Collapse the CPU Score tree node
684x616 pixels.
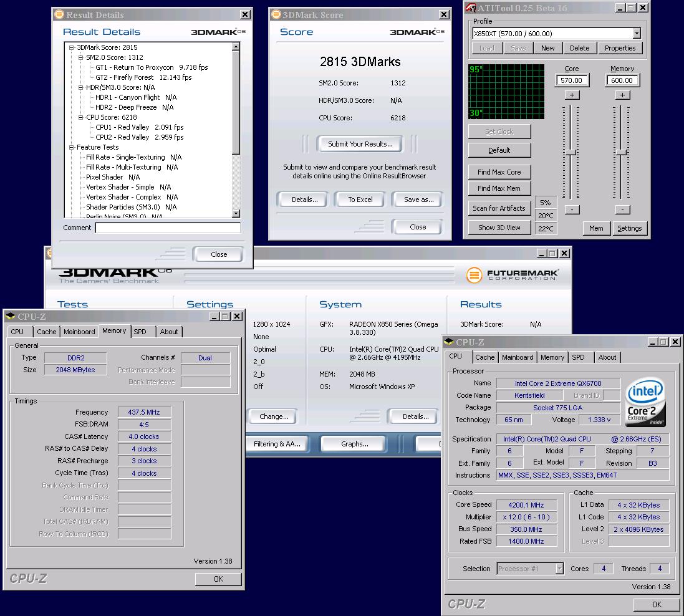click(x=80, y=117)
